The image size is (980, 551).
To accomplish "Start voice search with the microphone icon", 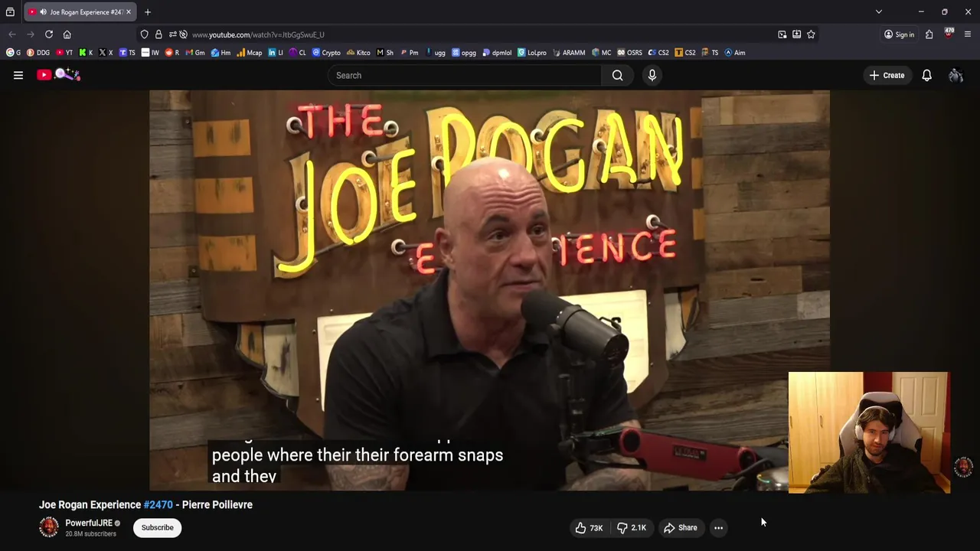I will [652, 75].
